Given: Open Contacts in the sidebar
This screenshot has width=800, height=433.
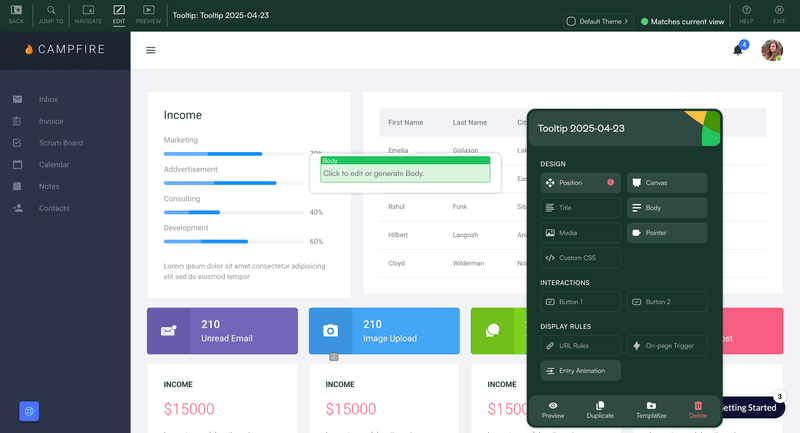Looking at the screenshot, I should click(54, 208).
